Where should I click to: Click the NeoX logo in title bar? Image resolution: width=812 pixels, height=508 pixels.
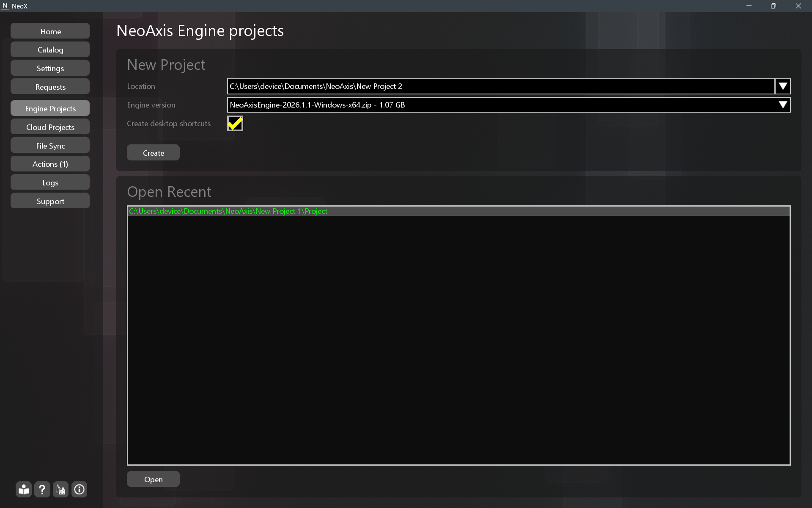5,6
